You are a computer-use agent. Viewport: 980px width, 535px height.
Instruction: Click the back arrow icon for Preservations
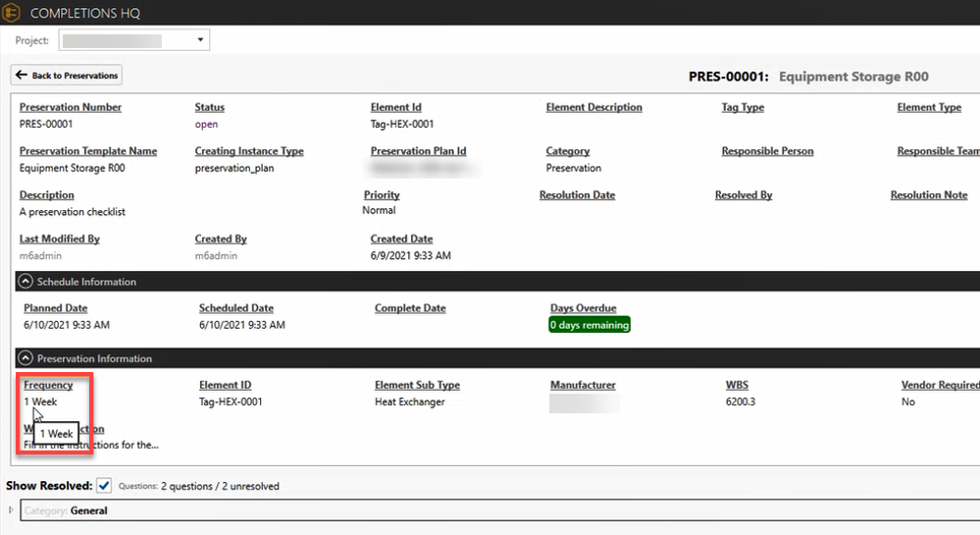[22, 76]
